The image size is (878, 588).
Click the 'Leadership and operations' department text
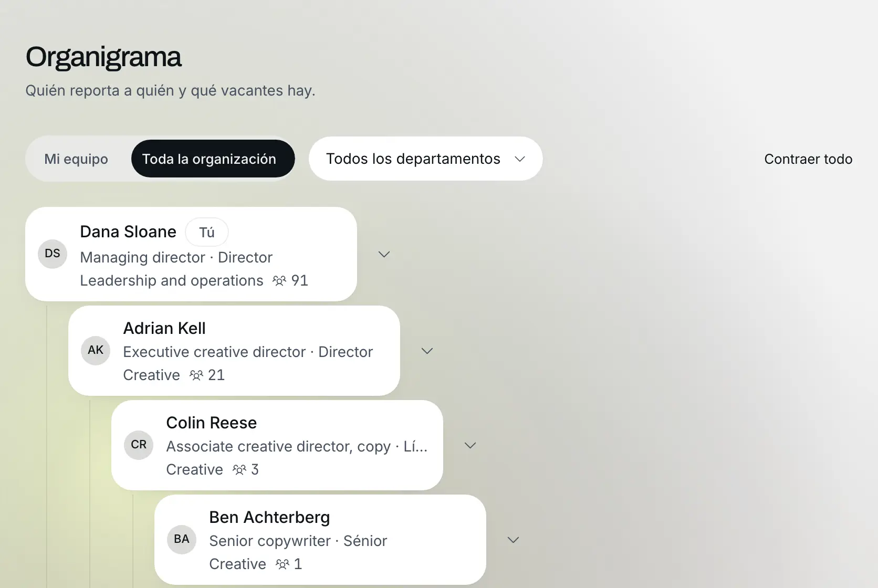coord(172,281)
